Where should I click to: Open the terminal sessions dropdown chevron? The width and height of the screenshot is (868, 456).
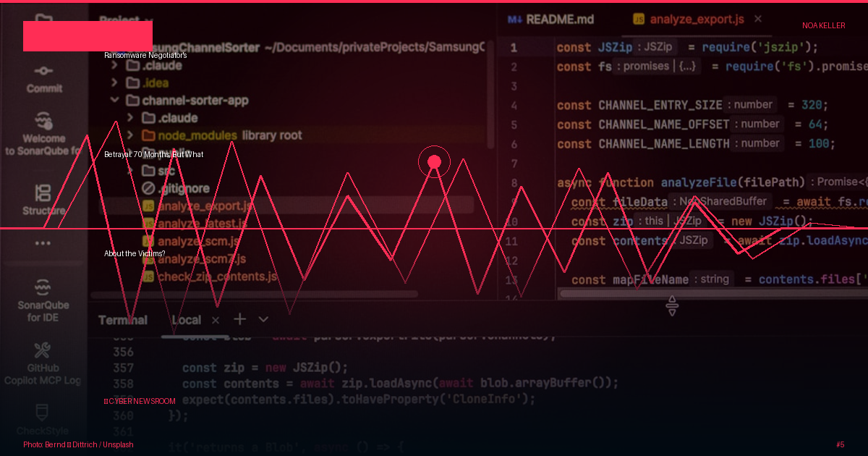click(263, 319)
